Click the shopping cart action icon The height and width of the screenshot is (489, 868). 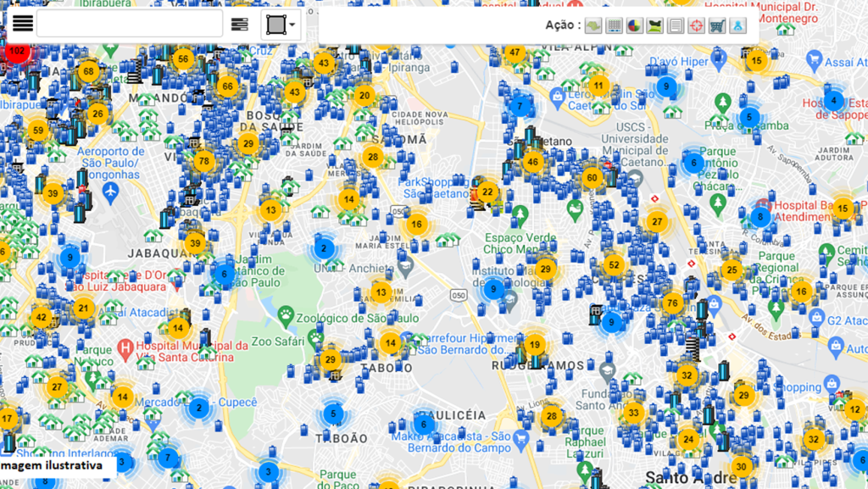point(717,25)
